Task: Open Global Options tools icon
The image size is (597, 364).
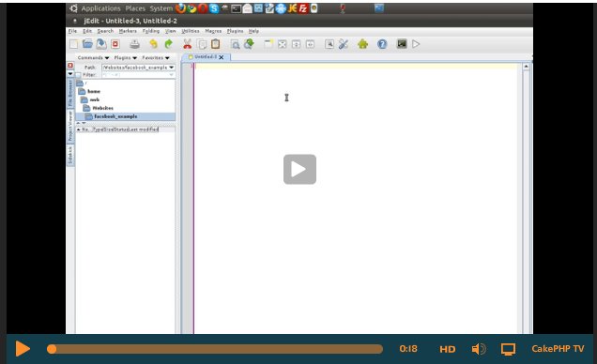Action: click(x=344, y=44)
